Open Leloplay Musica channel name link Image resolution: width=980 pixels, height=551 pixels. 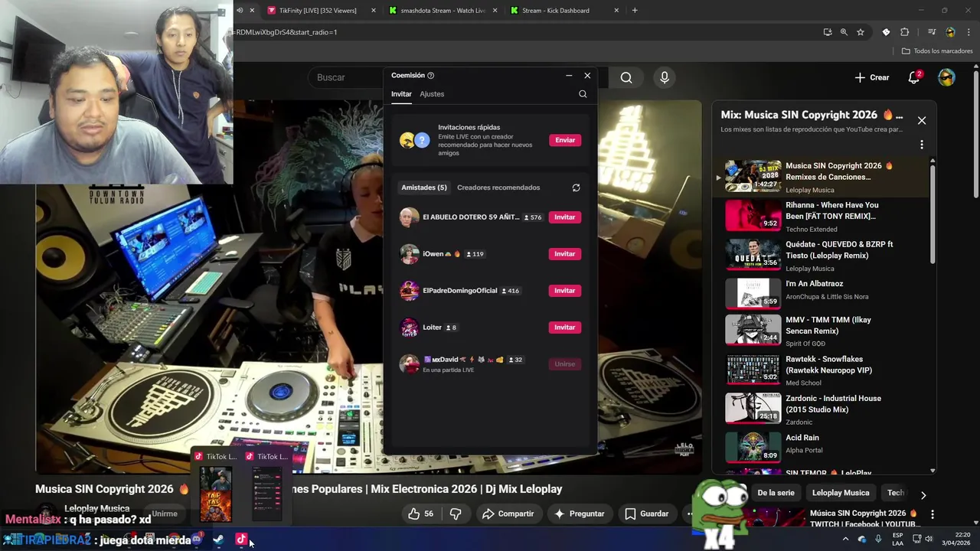pos(96,508)
